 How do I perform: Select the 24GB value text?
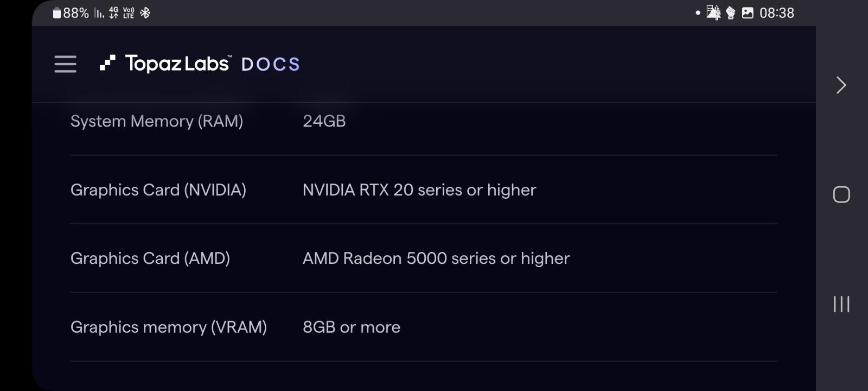click(324, 121)
